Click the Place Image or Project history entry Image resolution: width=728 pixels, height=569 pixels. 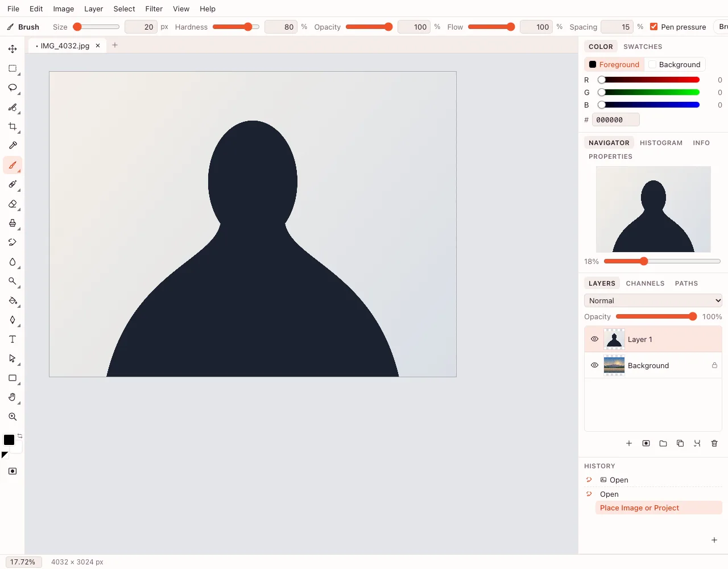659,508
